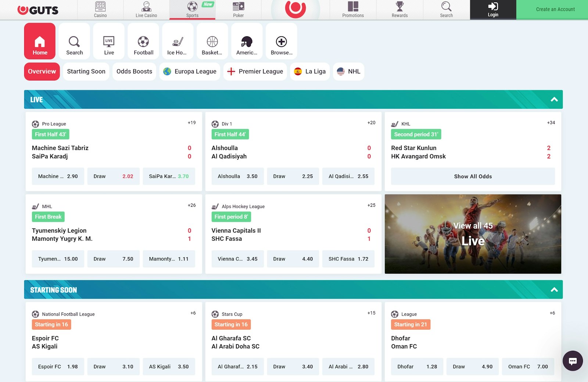
Task: Pick SHC Fassa at odds 1.72
Action: click(348, 259)
